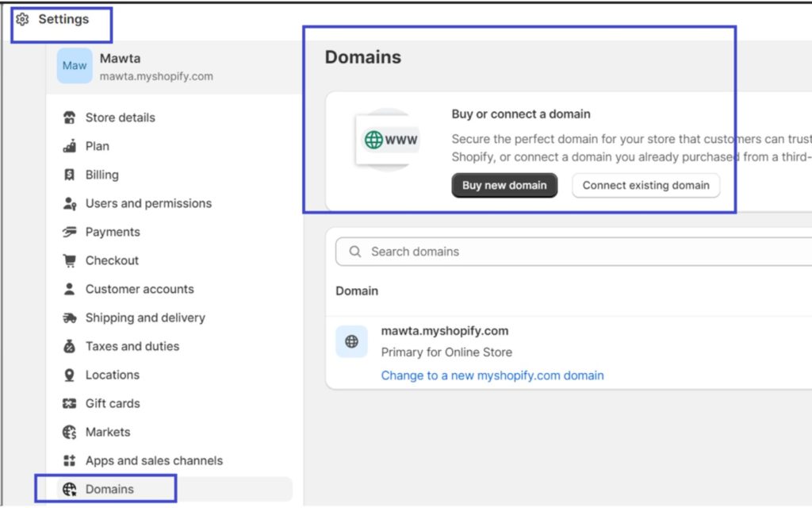Open Store details settings
The image size is (812, 508).
pyautogui.click(x=121, y=117)
